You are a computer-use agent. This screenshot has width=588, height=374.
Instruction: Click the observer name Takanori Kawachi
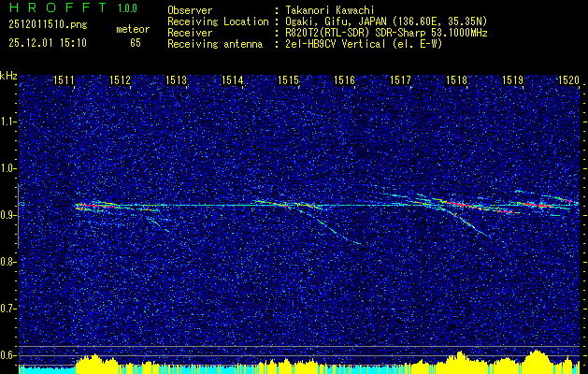pos(330,10)
